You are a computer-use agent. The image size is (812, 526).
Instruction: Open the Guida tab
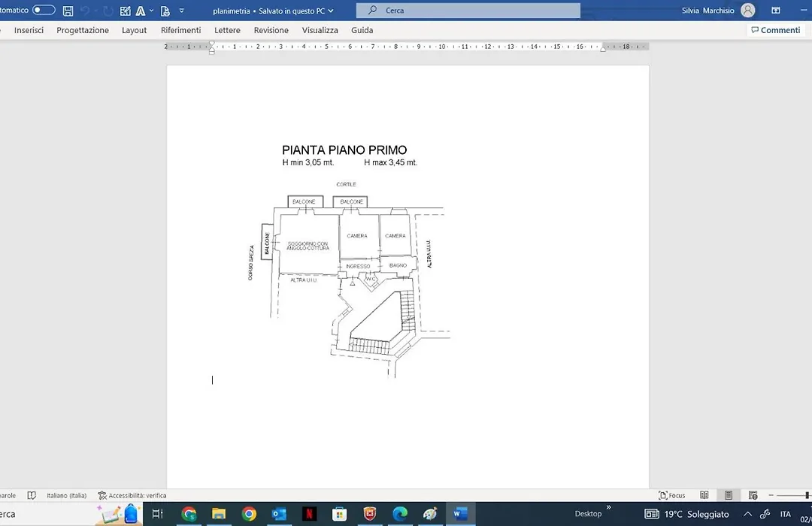pyautogui.click(x=362, y=30)
